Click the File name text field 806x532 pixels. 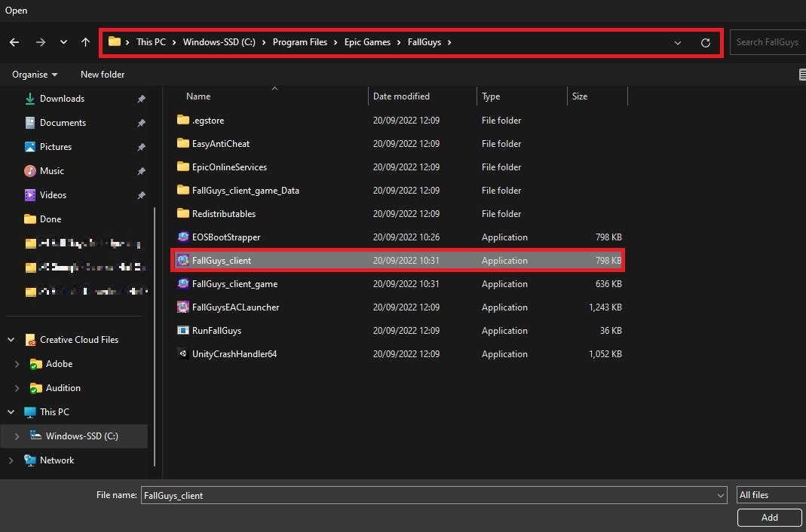tap(428, 496)
